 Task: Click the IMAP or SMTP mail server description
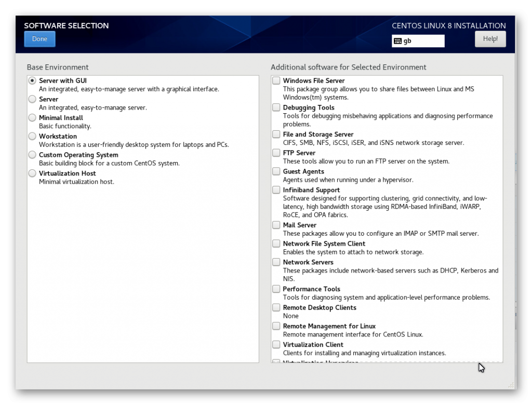[x=381, y=234]
